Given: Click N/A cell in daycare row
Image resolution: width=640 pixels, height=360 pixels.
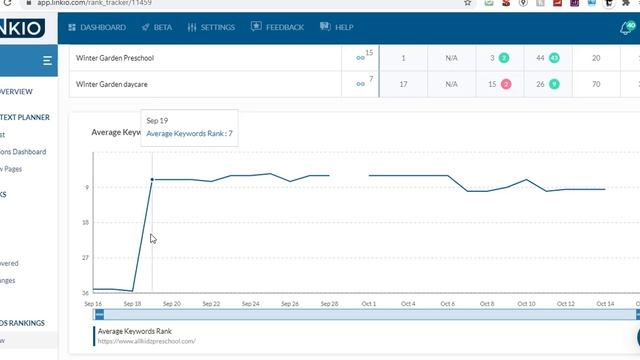Looking at the screenshot, I should [451, 84].
